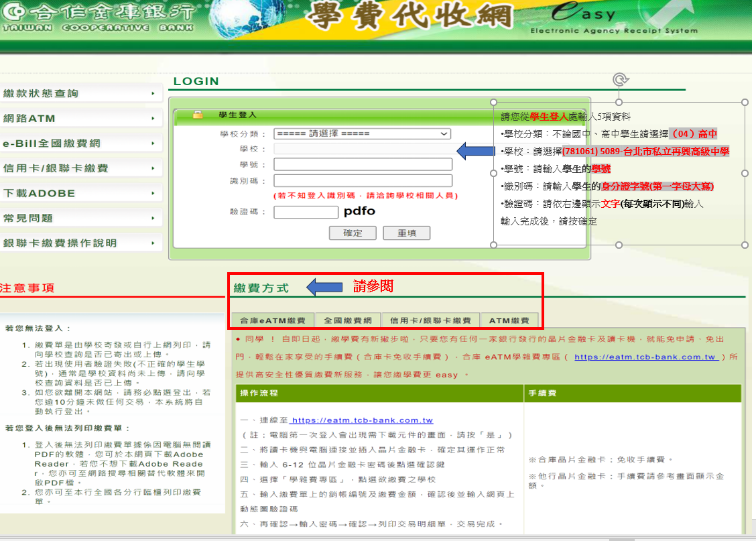Click the 驗證碼： field label
Screen dimensions: 756x541
(248, 212)
